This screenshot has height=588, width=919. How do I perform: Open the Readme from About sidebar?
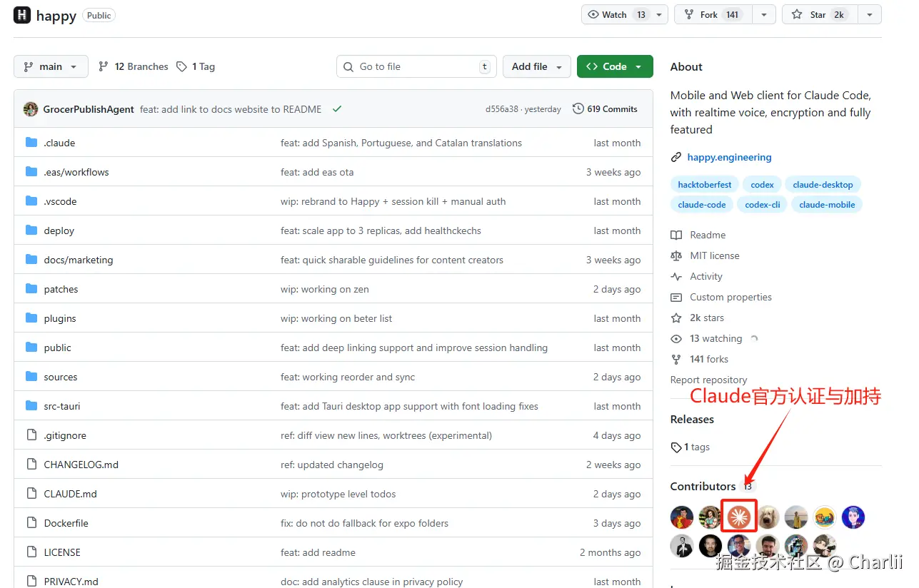point(707,235)
